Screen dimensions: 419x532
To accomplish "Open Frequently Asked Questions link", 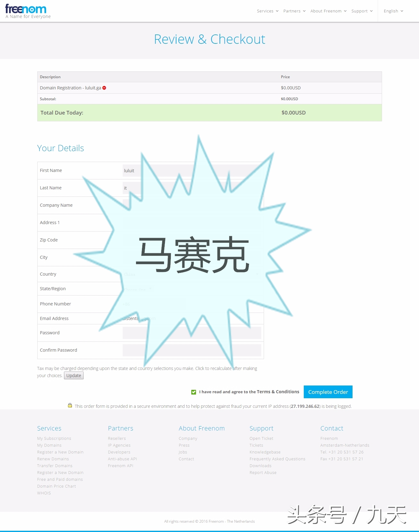I will [x=277, y=459].
